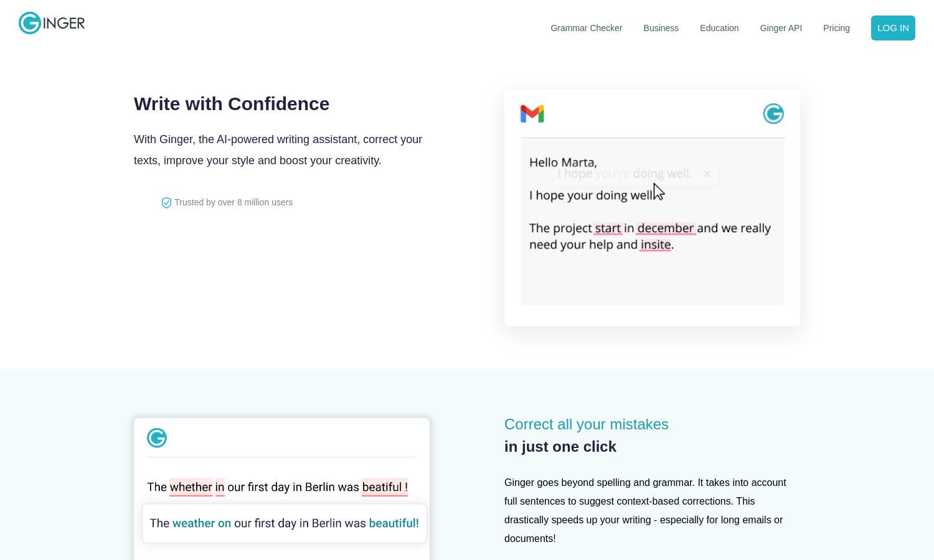Viewport: 934px width, 560px height.
Task: Open the Grammar Checker menu item
Action: point(587,28)
